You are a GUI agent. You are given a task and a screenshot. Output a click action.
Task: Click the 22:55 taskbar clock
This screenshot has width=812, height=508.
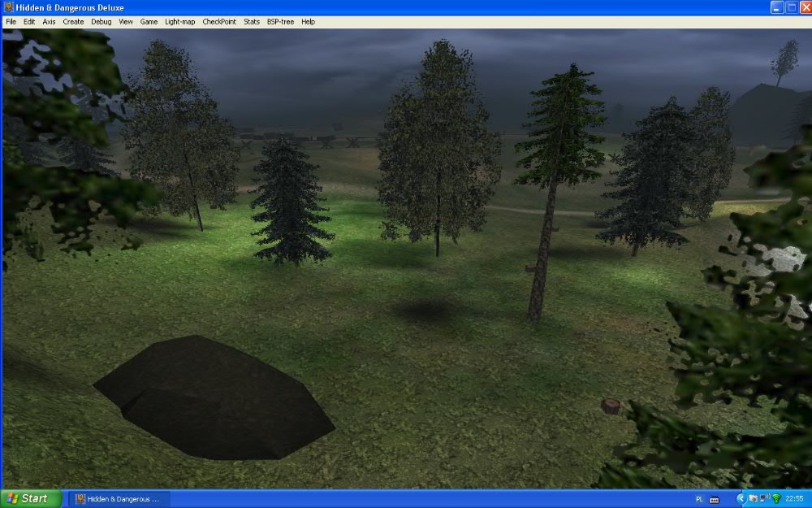click(x=794, y=499)
